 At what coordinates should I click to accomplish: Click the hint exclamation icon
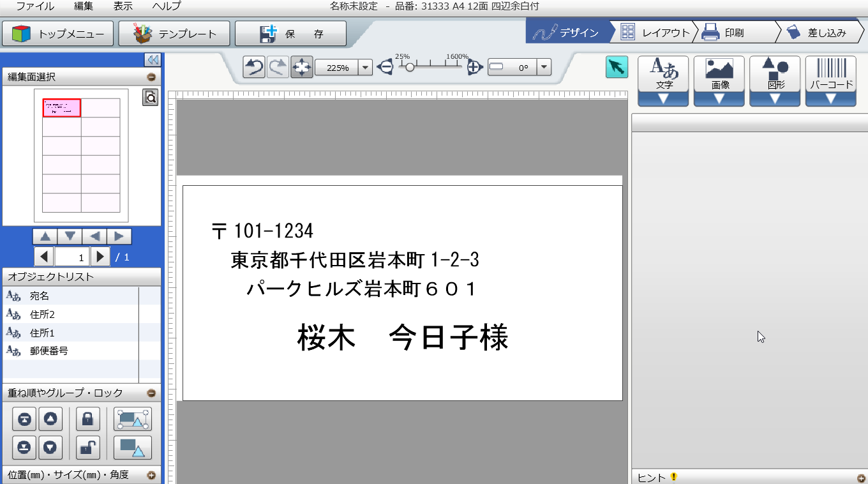pyautogui.click(x=673, y=477)
